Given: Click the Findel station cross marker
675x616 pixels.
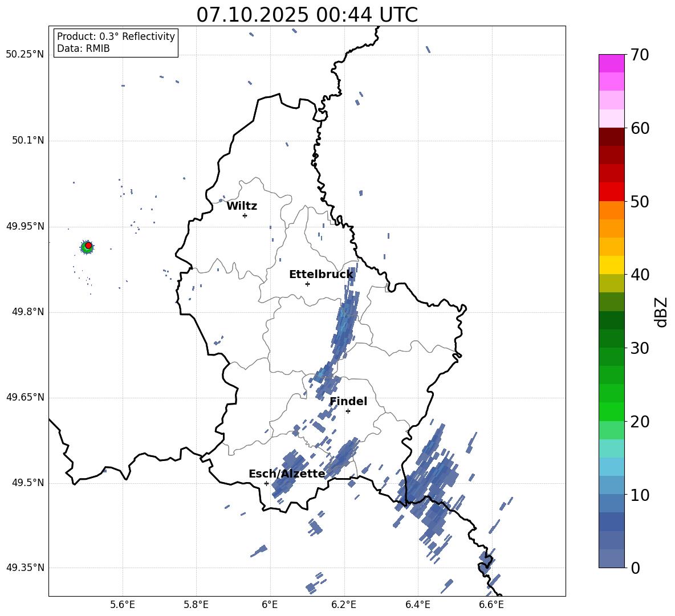Looking at the screenshot, I should click(x=348, y=411).
